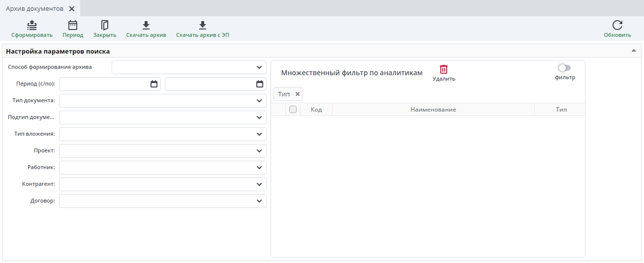Open the Период calendar toolbar icon
The width and height of the screenshot is (644, 263).
point(73,26)
